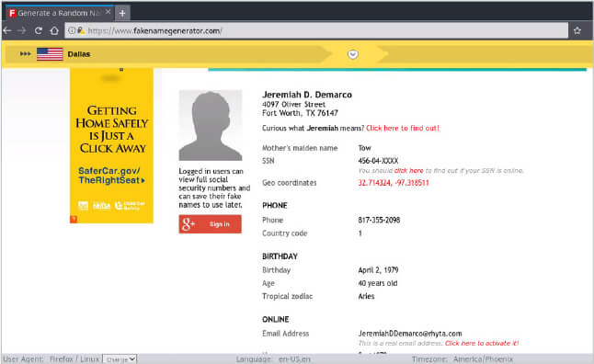Select mother's maiden name value Tow
This screenshot has height=364, width=594.
pos(364,148)
